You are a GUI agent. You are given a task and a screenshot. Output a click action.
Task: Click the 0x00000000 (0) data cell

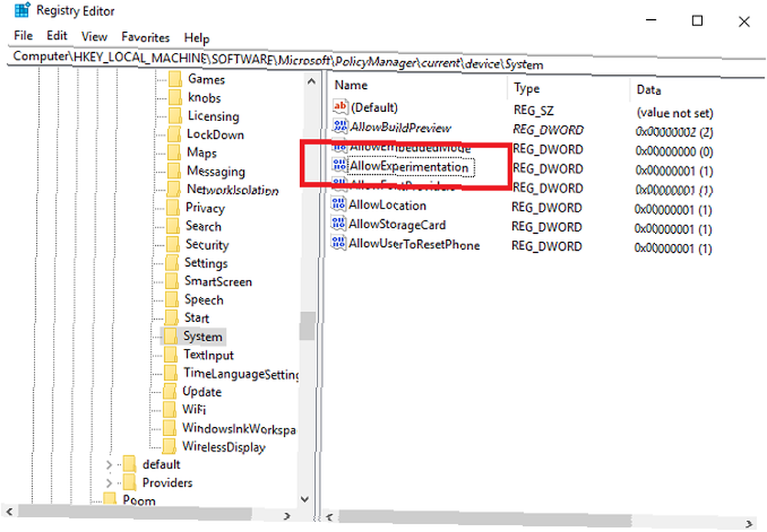pyautogui.click(x=674, y=152)
